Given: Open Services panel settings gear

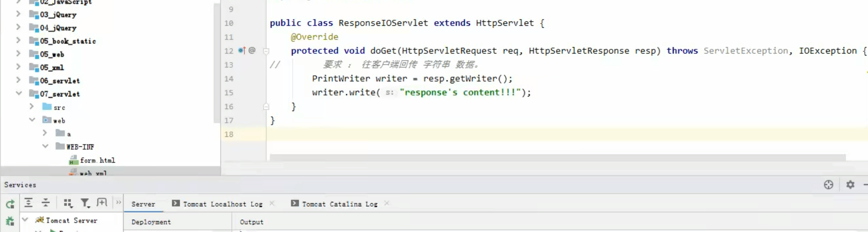Looking at the screenshot, I should pyautogui.click(x=850, y=184).
